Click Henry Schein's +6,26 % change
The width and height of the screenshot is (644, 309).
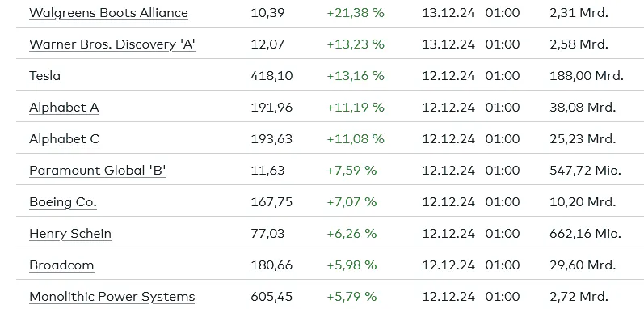tap(351, 234)
